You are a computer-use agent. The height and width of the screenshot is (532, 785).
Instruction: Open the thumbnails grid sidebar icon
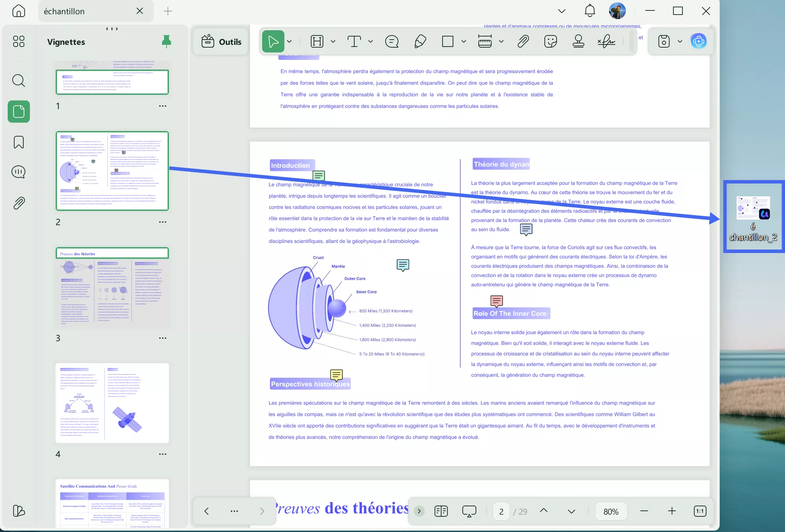[18, 41]
